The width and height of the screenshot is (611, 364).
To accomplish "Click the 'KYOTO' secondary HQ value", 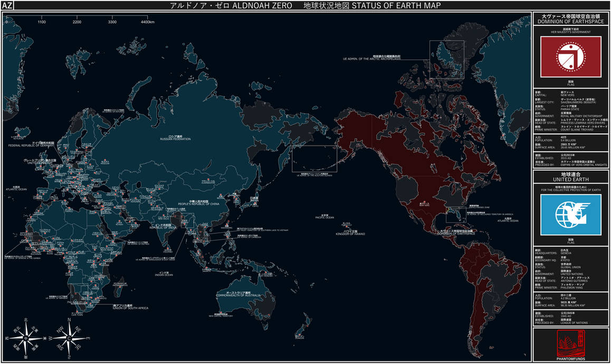I will click(x=565, y=260).
